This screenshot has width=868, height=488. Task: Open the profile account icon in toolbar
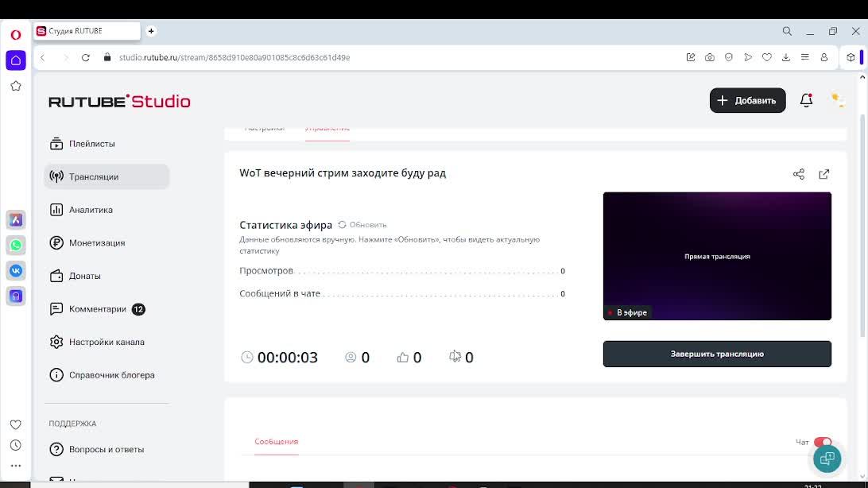(x=823, y=57)
